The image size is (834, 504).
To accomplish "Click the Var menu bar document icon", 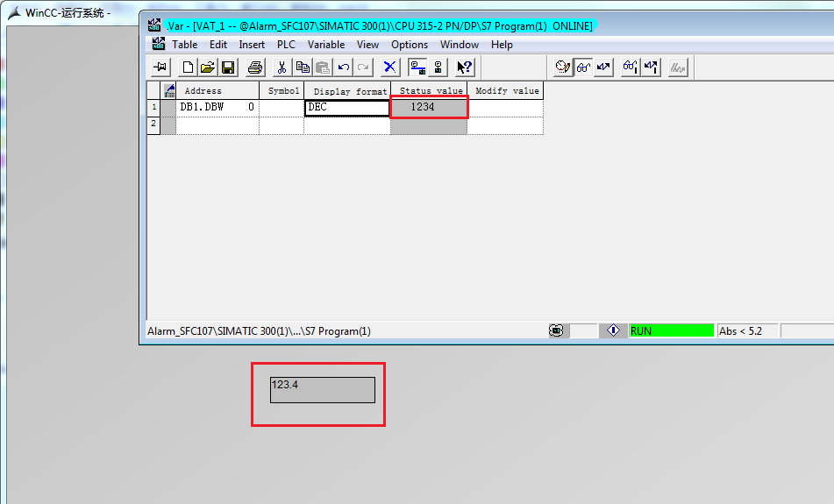I will [x=158, y=44].
